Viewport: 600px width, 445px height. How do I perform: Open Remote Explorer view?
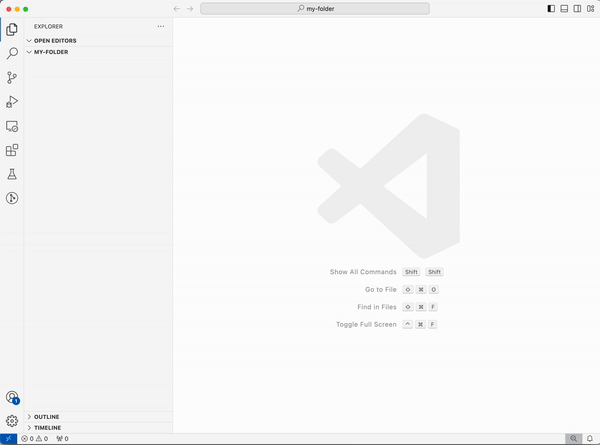(12, 126)
